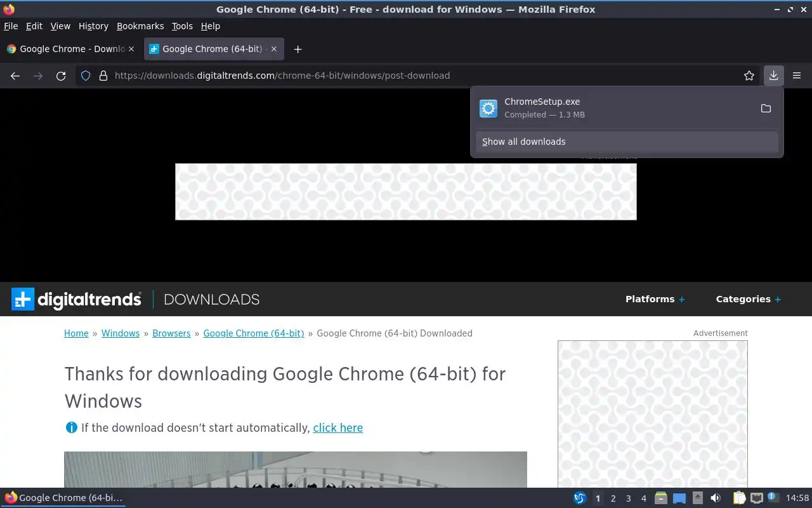Close the Google Chrome (64-bit) tab
The image size is (812, 508).
275,49
